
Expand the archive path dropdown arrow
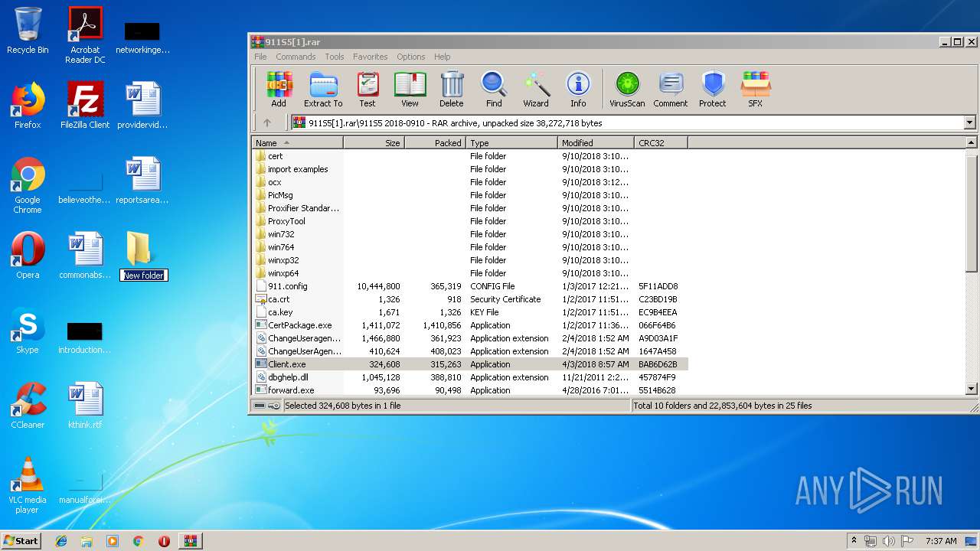(x=970, y=122)
